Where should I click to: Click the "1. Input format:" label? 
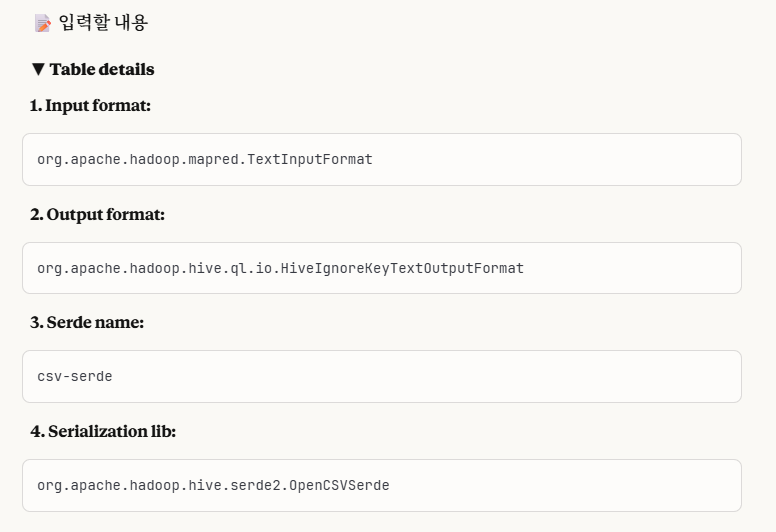[x=90, y=105]
